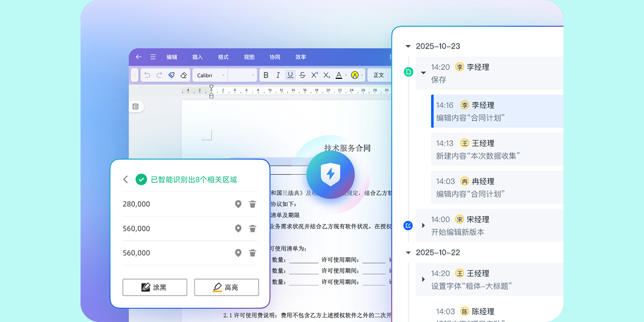Expand the 14:00 宋经理 version entry

click(423, 225)
